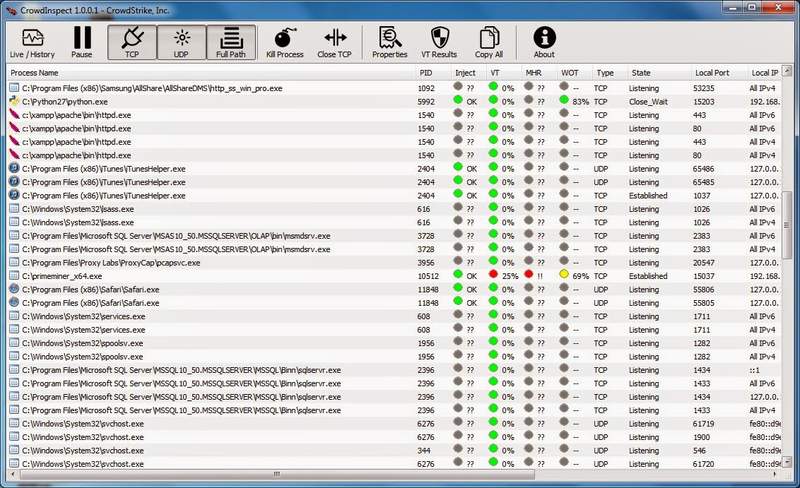Click the lsass.exe row listening on IPv6
The width and height of the screenshot is (800, 488).
click(x=394, y=209)
